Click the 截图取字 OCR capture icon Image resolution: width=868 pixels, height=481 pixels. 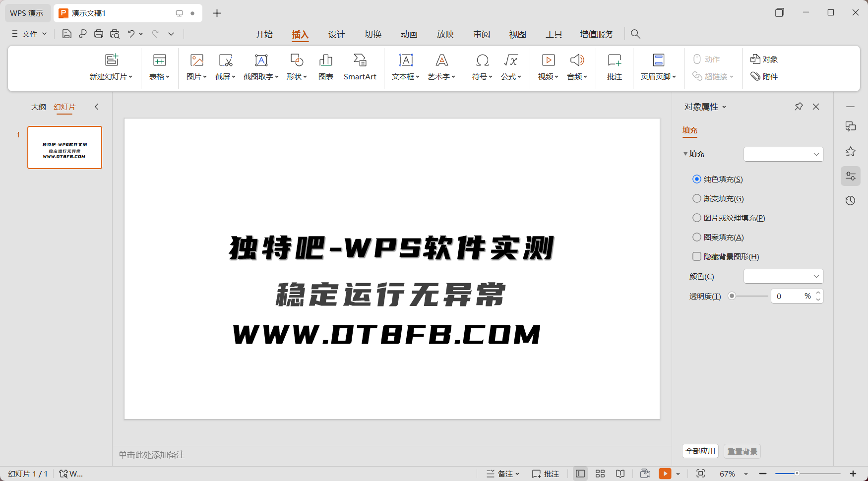[261, 60]
